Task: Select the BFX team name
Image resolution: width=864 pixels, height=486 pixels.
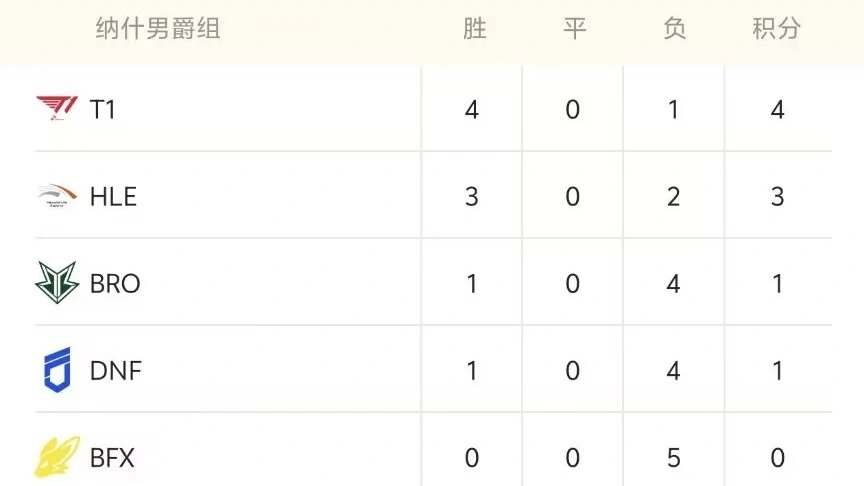Action: pos(112,458)
